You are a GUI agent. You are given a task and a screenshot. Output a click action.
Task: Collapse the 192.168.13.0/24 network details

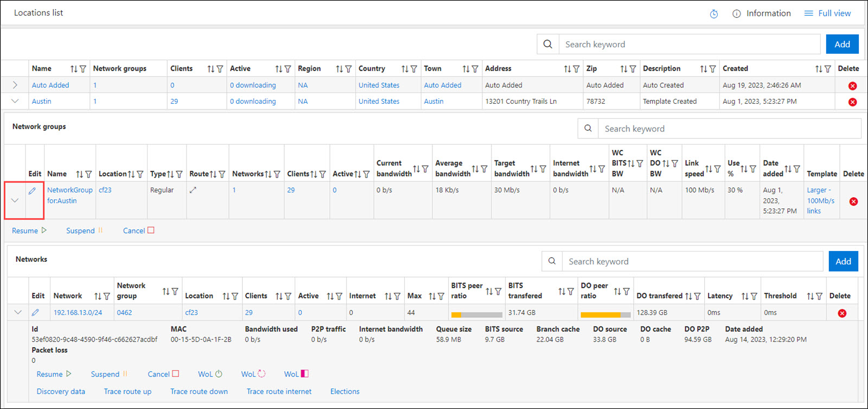18,312
